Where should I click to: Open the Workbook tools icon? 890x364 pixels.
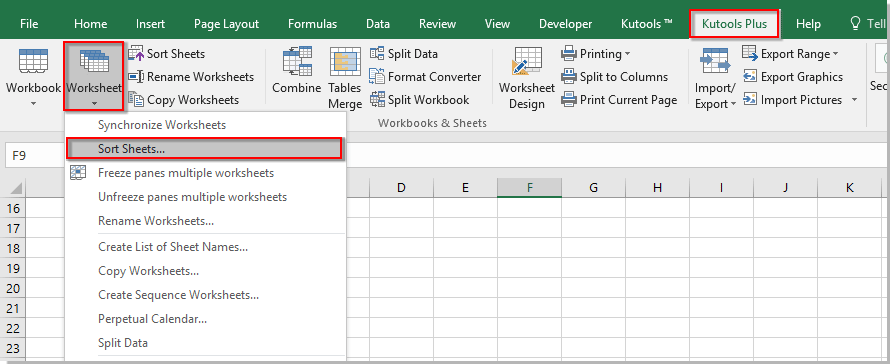pyautogui.click(x=33, y=61)
